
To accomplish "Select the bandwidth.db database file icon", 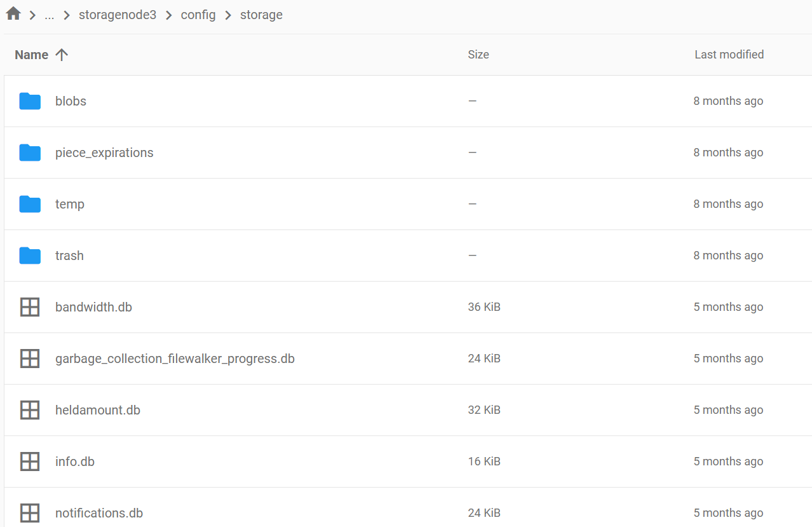I will [x=30, y=307].
